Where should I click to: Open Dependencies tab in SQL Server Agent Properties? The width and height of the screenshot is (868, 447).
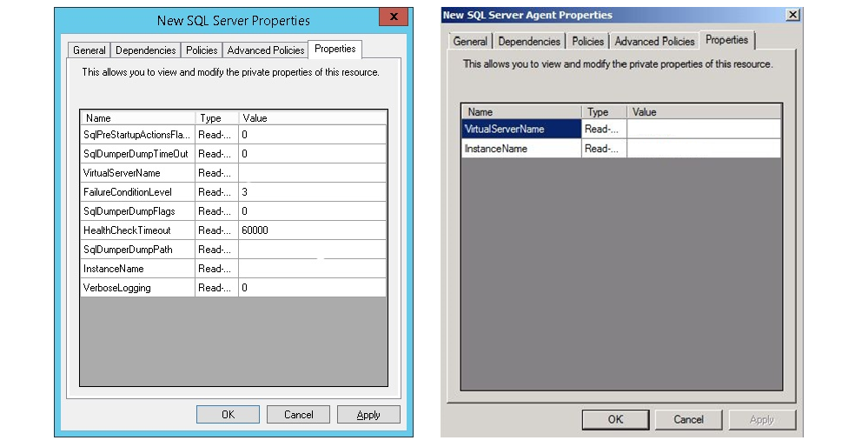529,42
